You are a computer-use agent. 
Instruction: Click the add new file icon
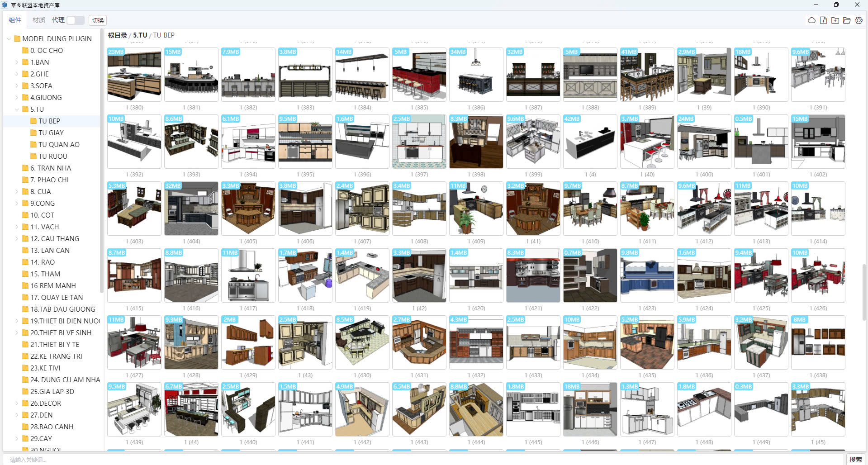coord(823,20)
